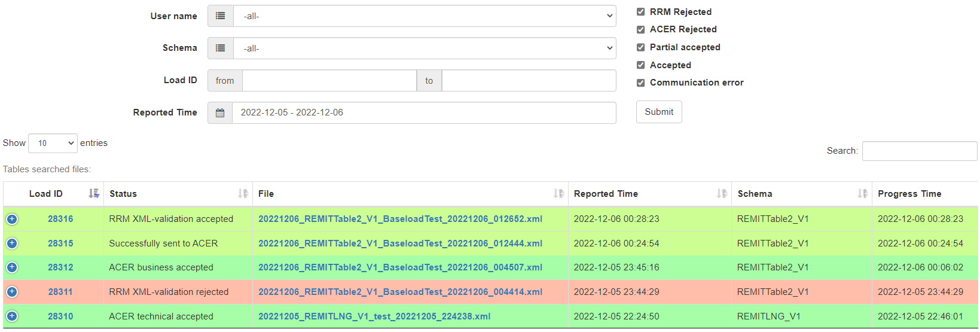Change the Show entries count dropdown
Screen dimensions: 980x332
53,144
